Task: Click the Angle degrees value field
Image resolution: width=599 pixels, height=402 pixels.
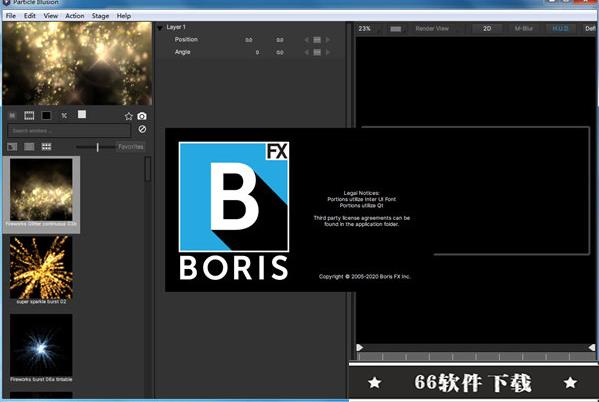Action: [x=257, y=52]
